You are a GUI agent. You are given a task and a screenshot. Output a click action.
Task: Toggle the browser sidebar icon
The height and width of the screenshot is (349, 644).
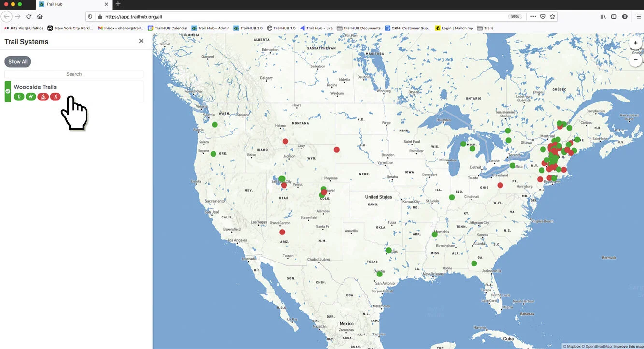click(x=614, y=16)
